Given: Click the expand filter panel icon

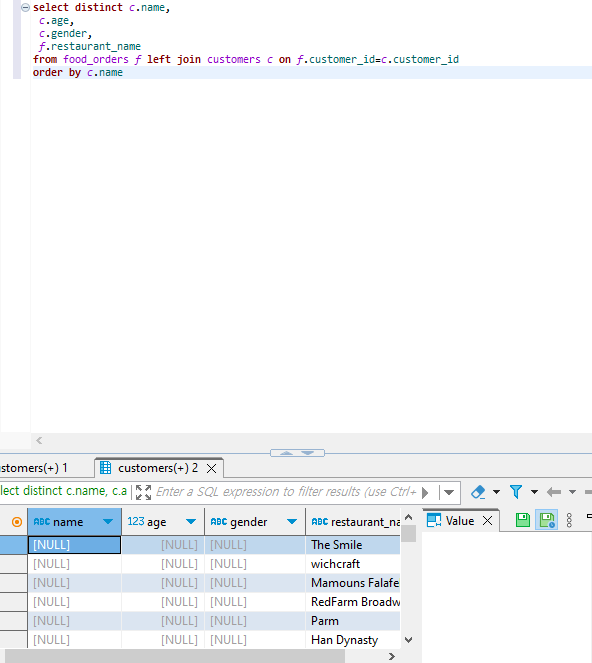Looking at the screenshot, I should 143,492.
